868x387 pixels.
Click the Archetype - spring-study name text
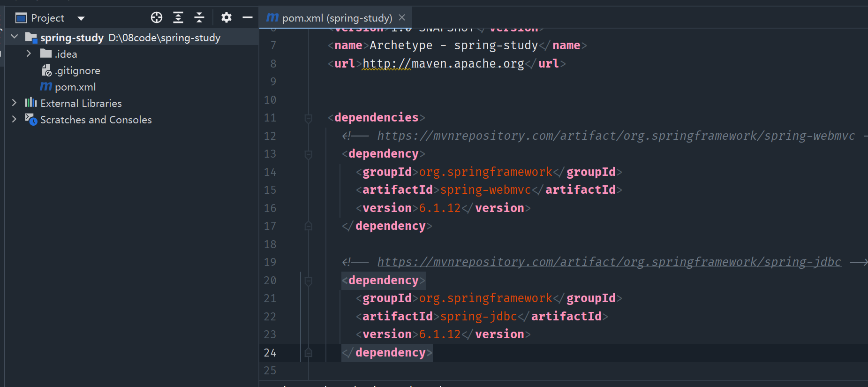tap(454, 45)
